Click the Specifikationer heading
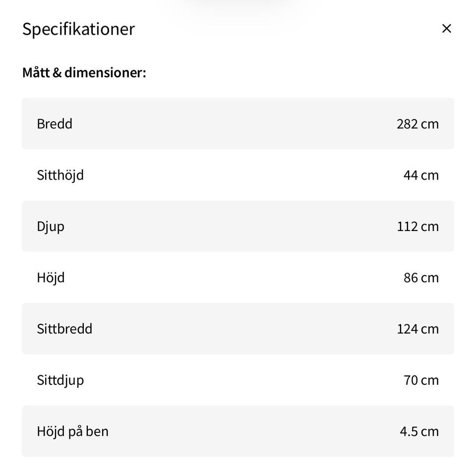This screenshot has height=471, width=476. click(78, 29)
